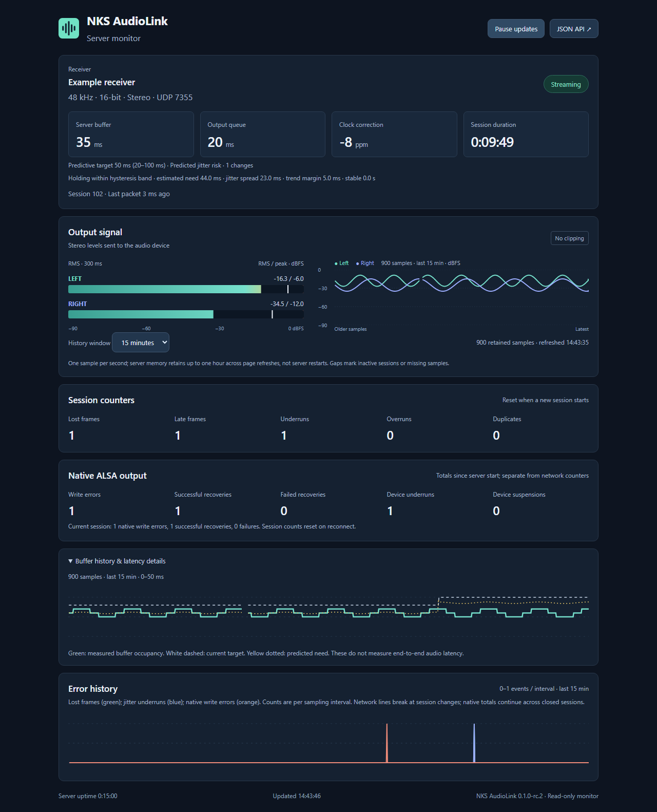Click the -34.5 / -12.0 RIGHT reading

287,304
